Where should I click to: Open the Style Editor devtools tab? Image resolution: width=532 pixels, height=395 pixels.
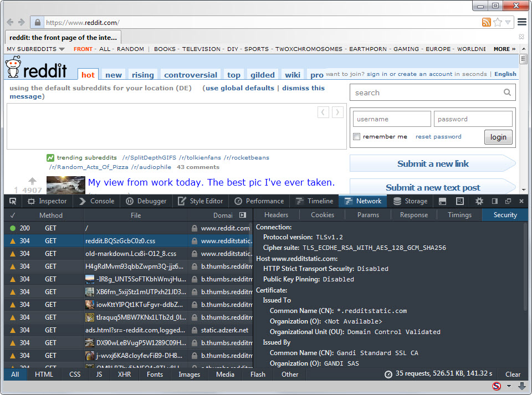[200, 201]
